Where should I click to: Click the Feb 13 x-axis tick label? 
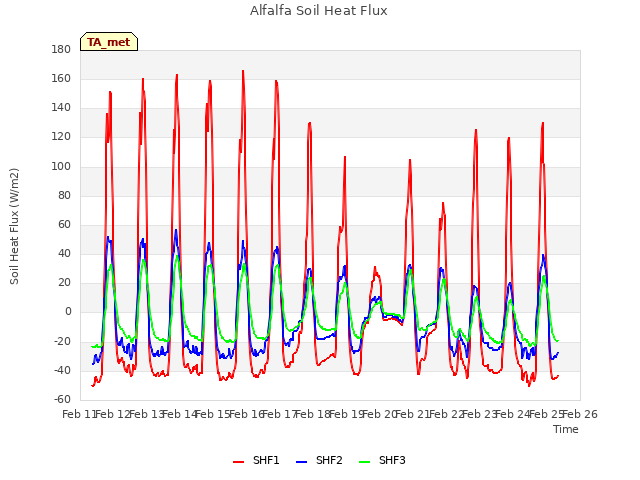[146, 415]
